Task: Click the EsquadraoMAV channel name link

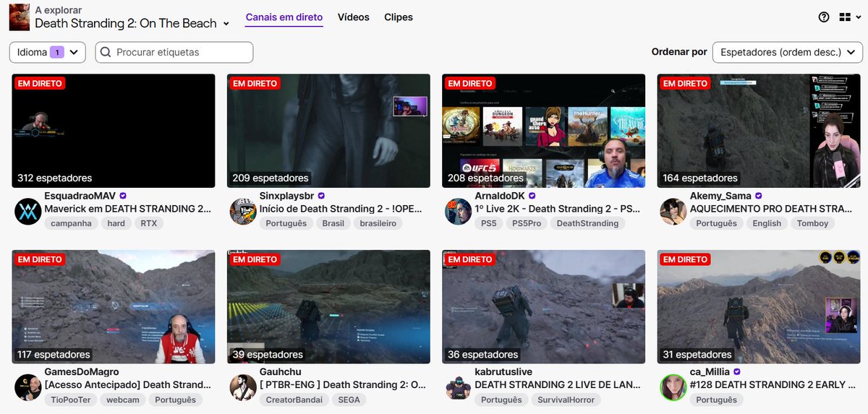Action: [x=80, y=196]
